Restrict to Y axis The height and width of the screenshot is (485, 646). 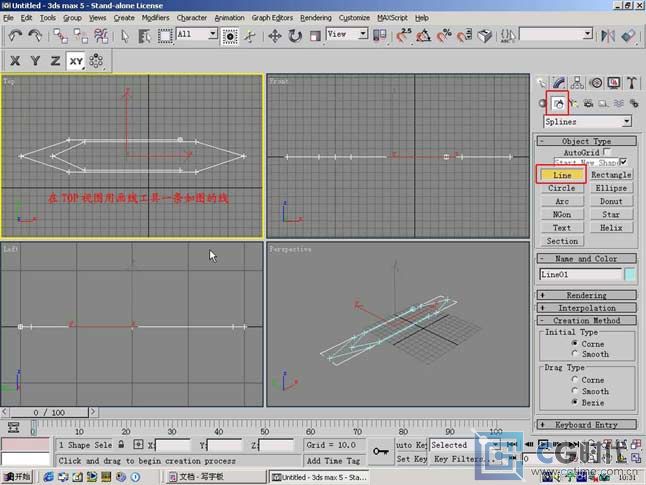click(35, 61)
